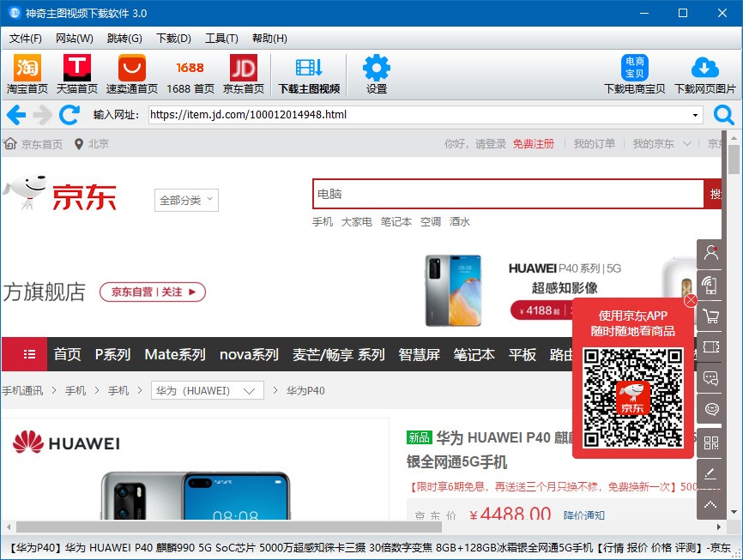Click the phone/mobile icon in JD sidebar
Screen dimensions: 743x560
click(710, 286)
